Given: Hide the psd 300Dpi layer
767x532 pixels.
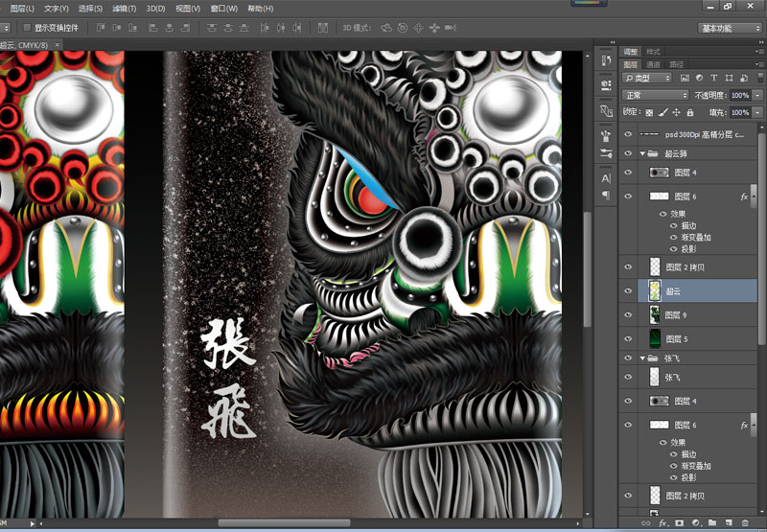Looking at the screenshot, I should click(629, 134).
